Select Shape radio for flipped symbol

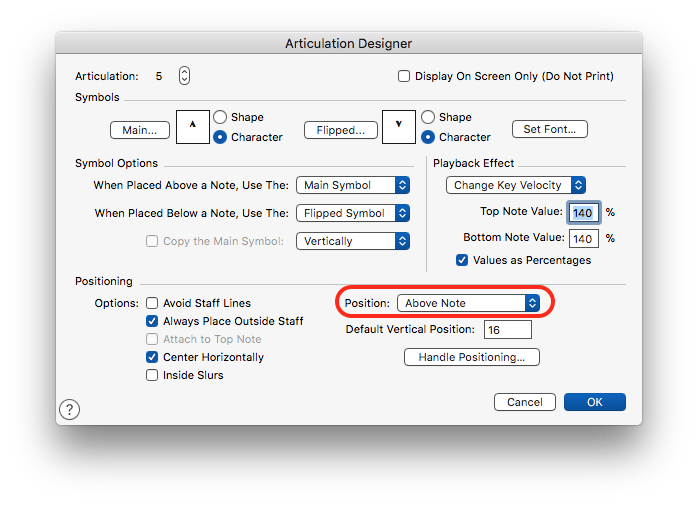[x=428, y=117]
